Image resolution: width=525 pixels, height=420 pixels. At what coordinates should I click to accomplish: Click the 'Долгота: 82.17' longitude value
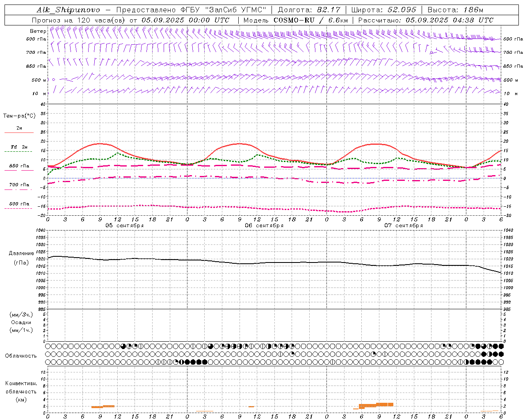(x=309, y=10)
